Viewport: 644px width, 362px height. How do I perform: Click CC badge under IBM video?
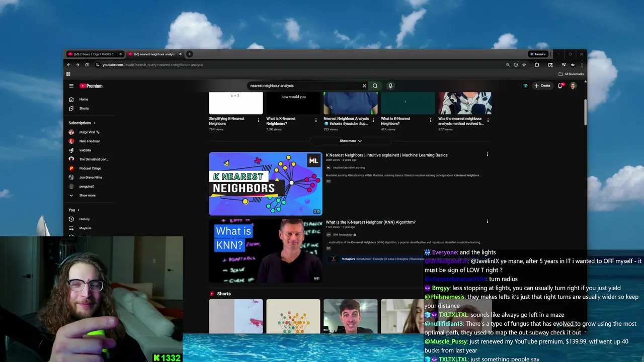329,248
